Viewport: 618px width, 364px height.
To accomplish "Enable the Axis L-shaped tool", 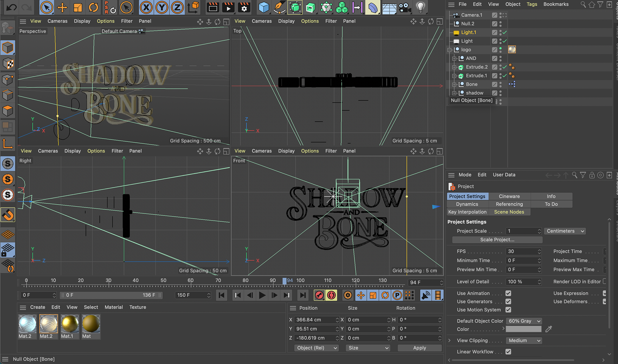I will [x=8, y=144].
